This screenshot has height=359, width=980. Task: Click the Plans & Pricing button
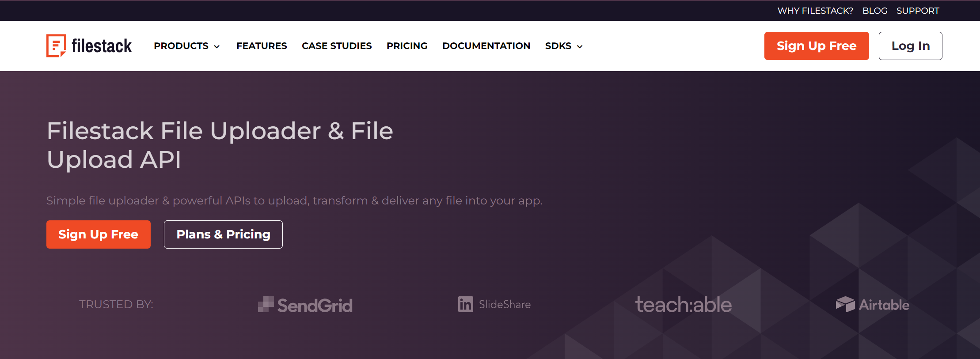pos(223,234)
